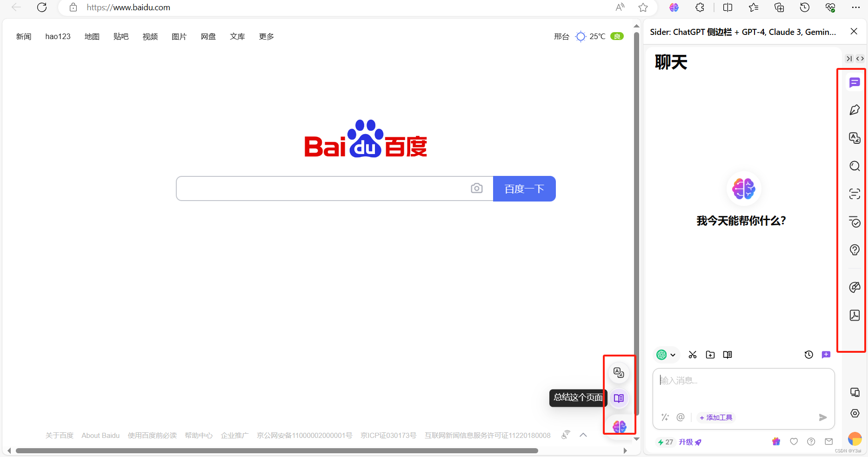Click the floating Translate button on Baidu page
Viewport: 868px width, 457px height.
pos(619,373)
